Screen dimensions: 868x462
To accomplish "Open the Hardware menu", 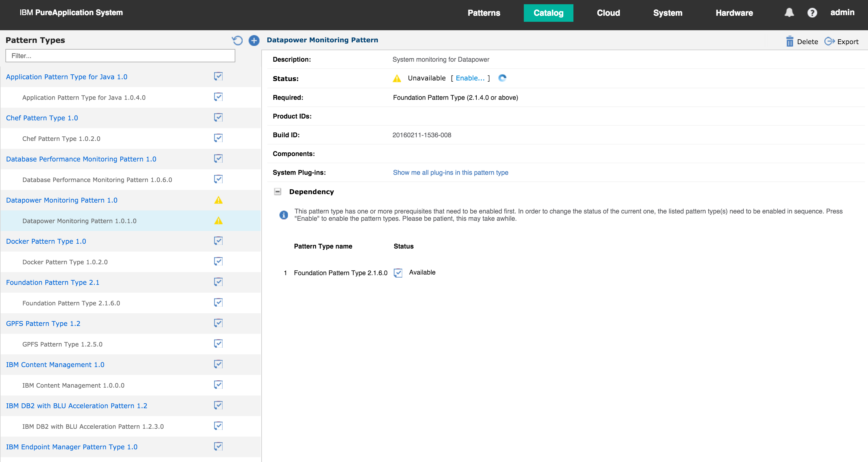I will [734, 13].
